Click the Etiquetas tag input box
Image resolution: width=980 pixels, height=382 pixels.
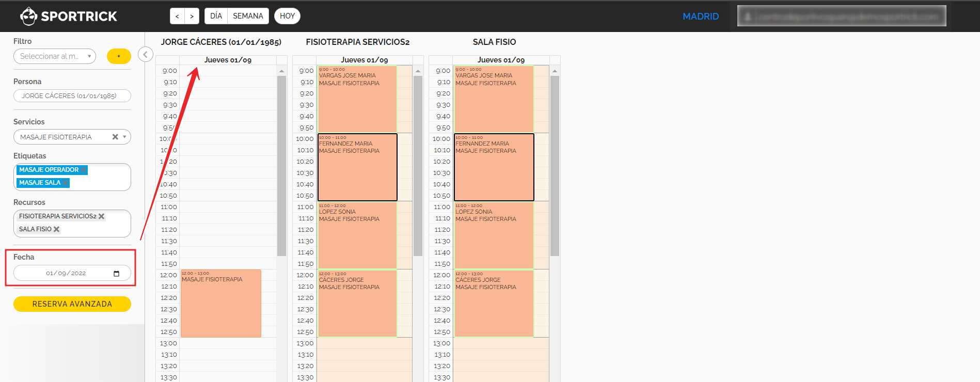click(72, 177)
